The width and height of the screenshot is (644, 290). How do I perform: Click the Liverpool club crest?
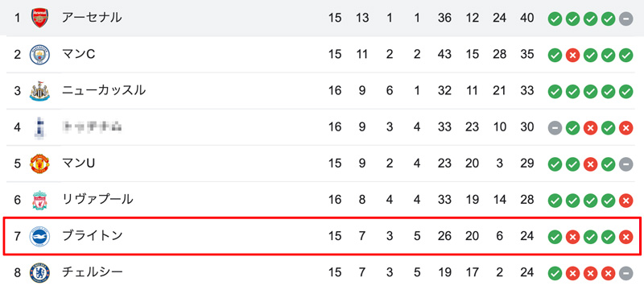point(39,200)
